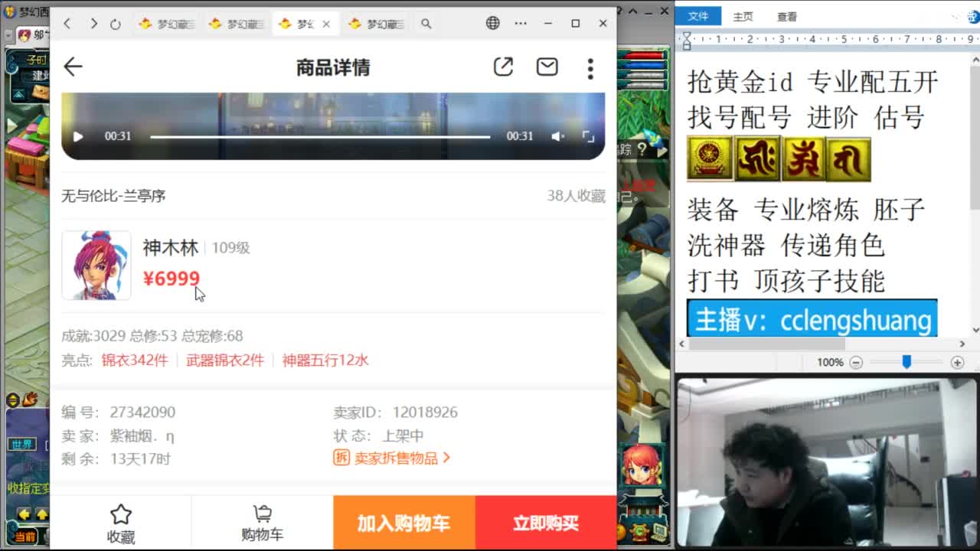980x551 pixels.
Task: Return from 商品详情 using the back arrow
Action: (73, 67)
